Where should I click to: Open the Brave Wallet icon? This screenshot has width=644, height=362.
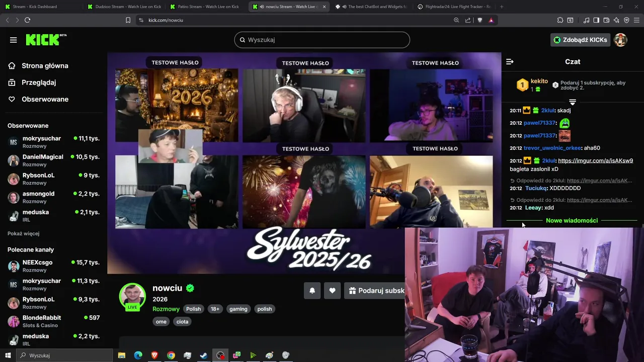pos(606,20)
